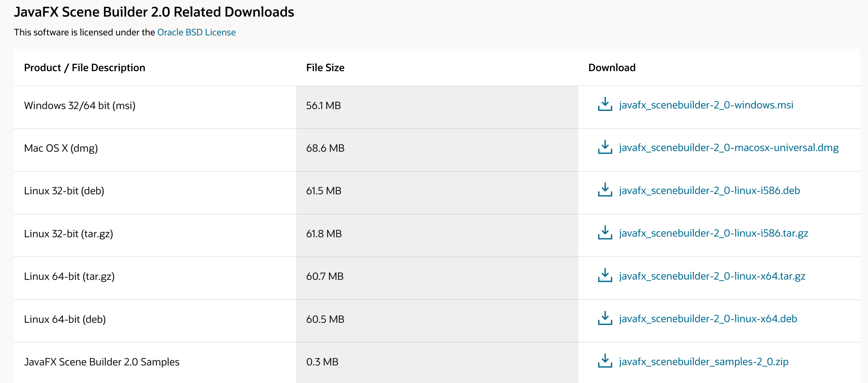Screen dimensions: 868x383
Task: Click the Product / File Description column header
Action: coord(85,68)
